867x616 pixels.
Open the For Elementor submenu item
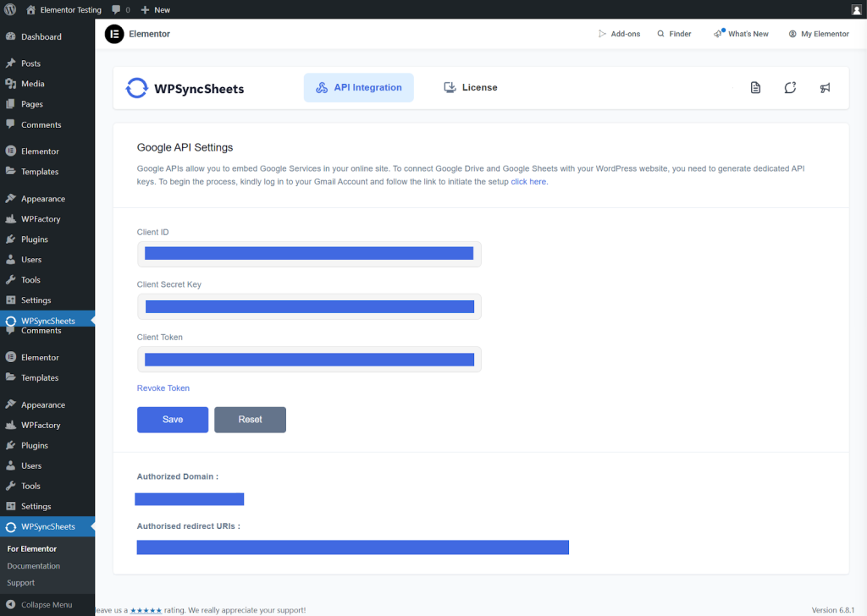(31, 548)
